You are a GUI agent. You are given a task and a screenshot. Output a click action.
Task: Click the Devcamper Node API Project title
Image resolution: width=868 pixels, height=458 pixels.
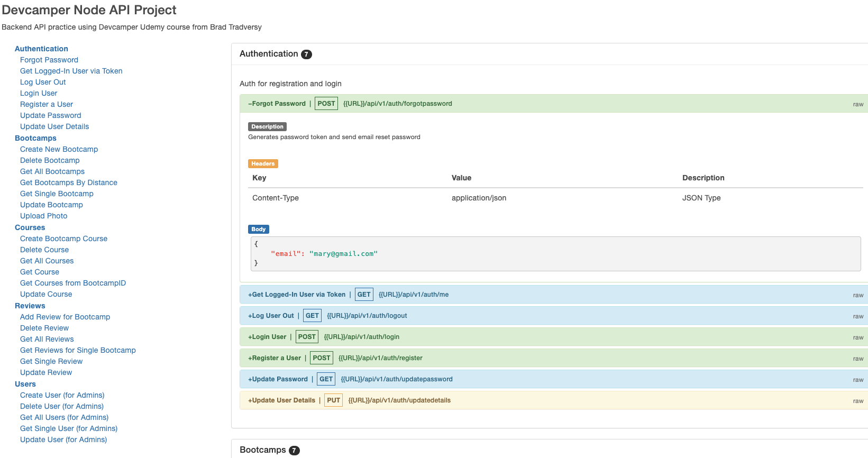click(x=89, y=10)
